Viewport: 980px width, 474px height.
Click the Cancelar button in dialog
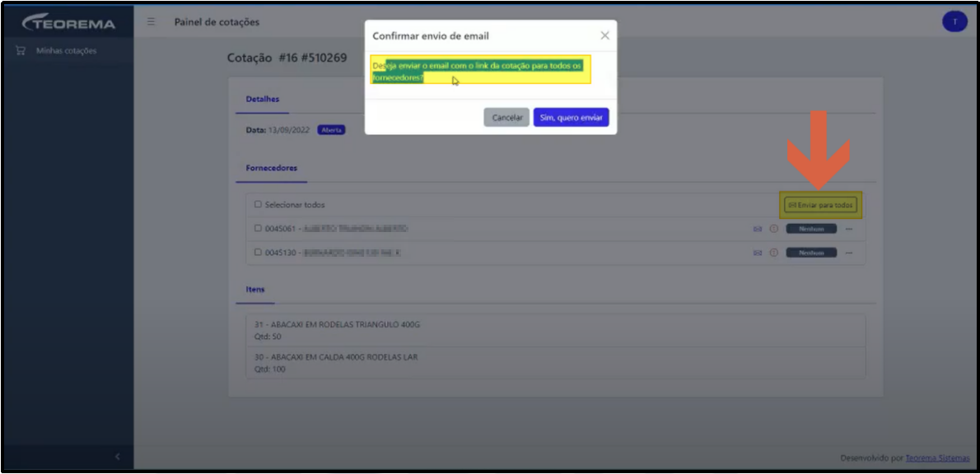pyautogui.click(x=506, y=118)
